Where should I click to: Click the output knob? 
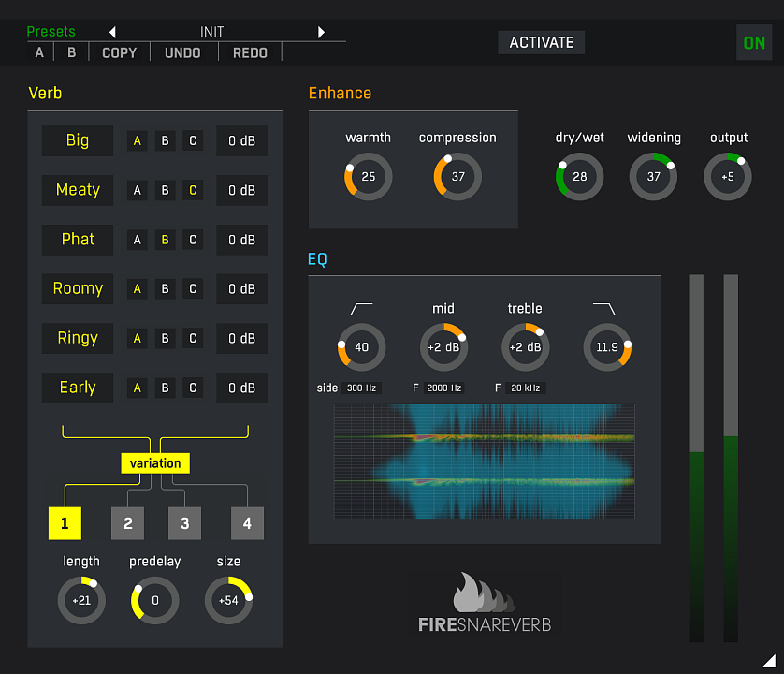(x=728, y=177)
